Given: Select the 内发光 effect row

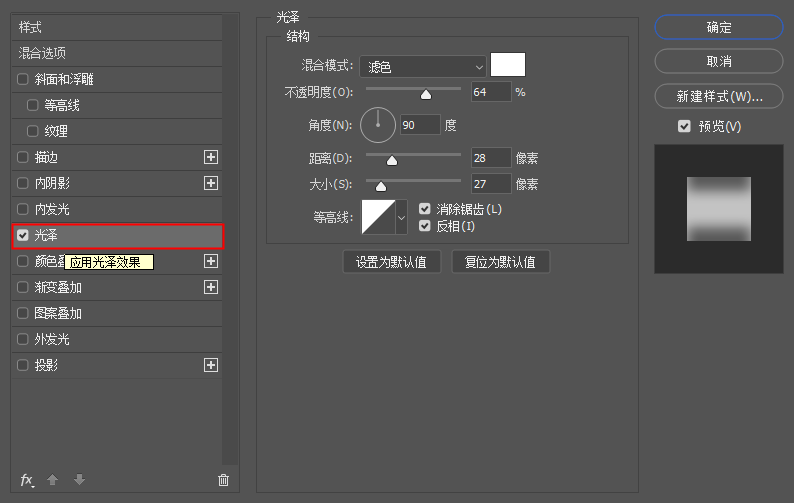Looking at the screenshot, I should tap(117, 209).
